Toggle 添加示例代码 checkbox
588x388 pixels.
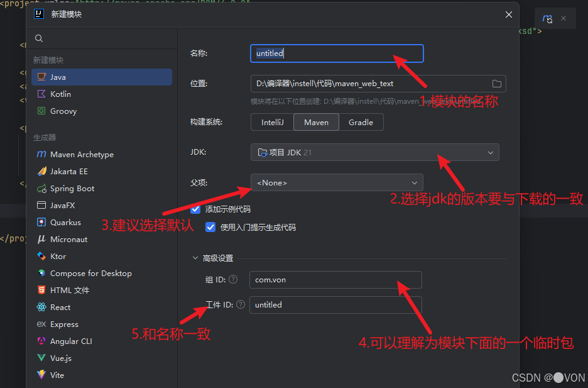click(x=195, y=209)
